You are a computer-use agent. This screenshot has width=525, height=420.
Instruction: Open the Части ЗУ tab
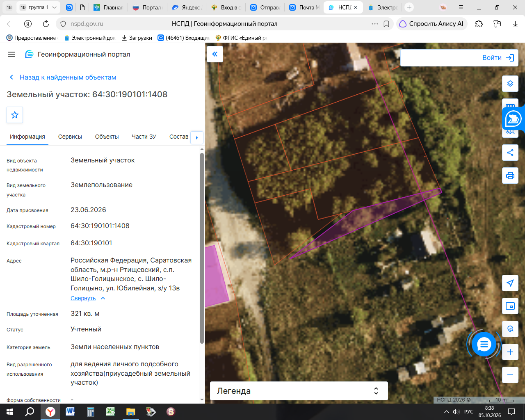[x=144, y=137]
